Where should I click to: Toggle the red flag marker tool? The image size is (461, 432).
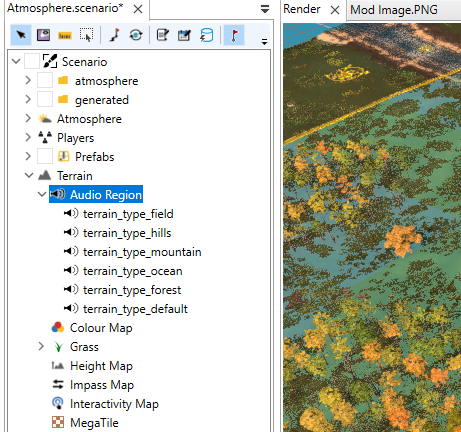pos(234,35)
